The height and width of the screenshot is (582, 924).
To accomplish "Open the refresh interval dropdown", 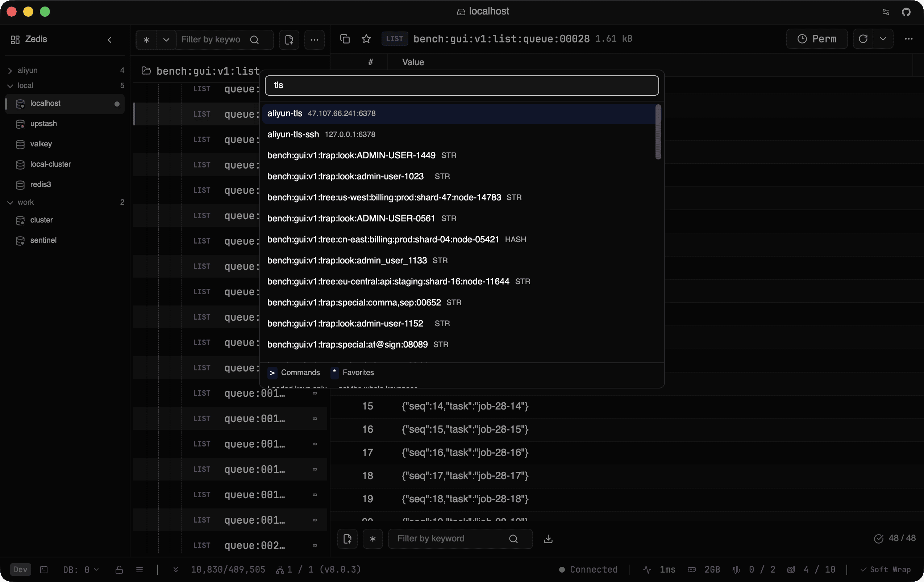I will click(883, 39).
